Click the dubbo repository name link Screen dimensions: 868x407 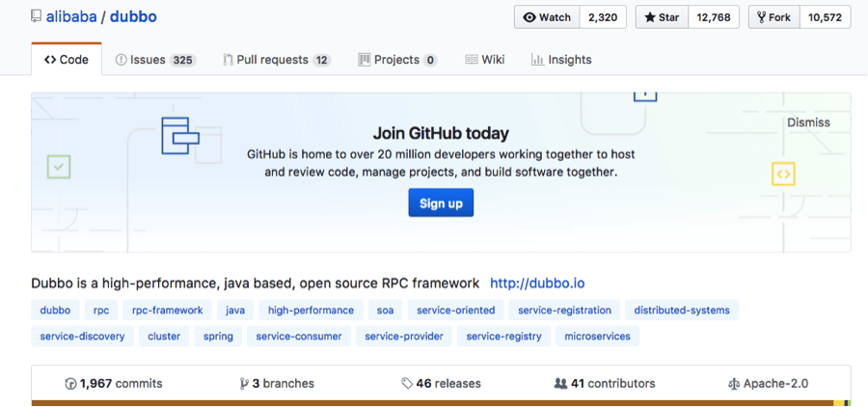pyautogui.click(x=133, y=17)
